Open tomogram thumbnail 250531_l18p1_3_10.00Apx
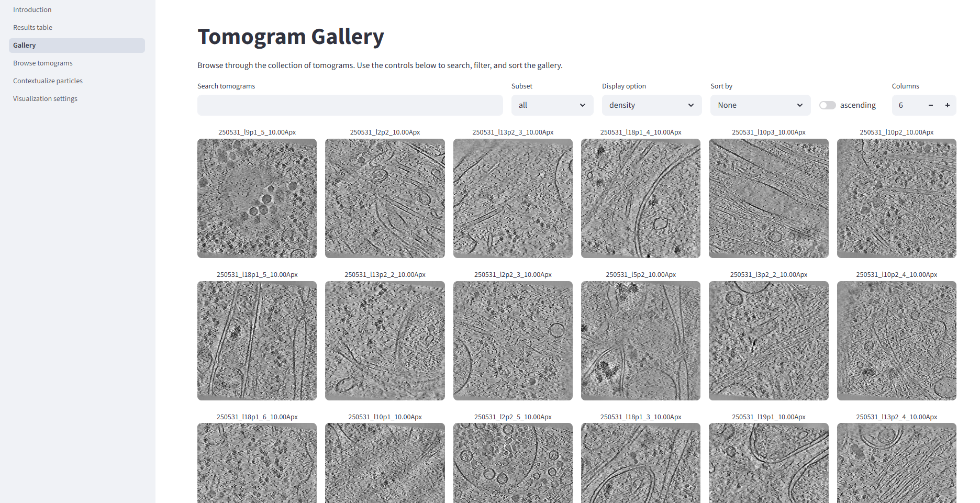The width and height of the screenshot is (980, 503). tap(641, 463)
